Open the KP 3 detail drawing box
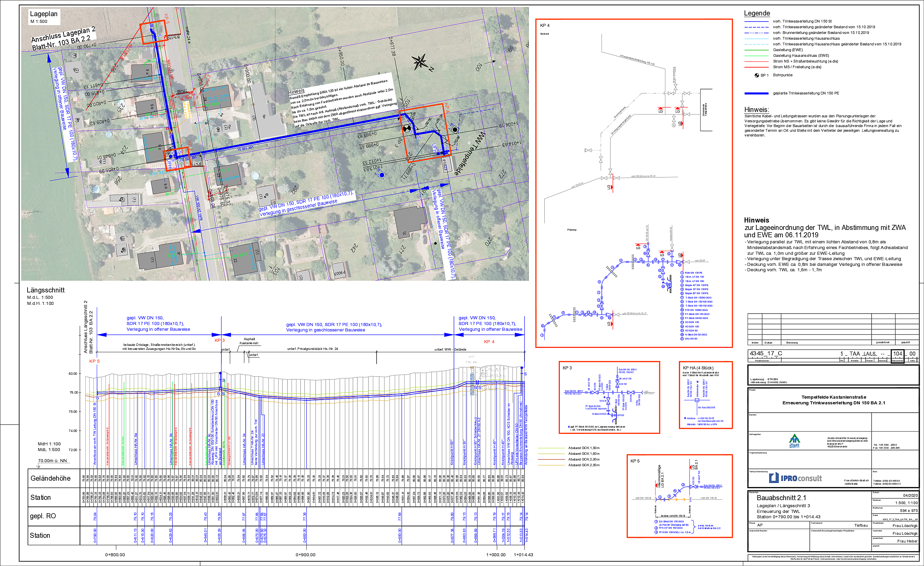Viewport: 924px width, 566px height. 609,398
